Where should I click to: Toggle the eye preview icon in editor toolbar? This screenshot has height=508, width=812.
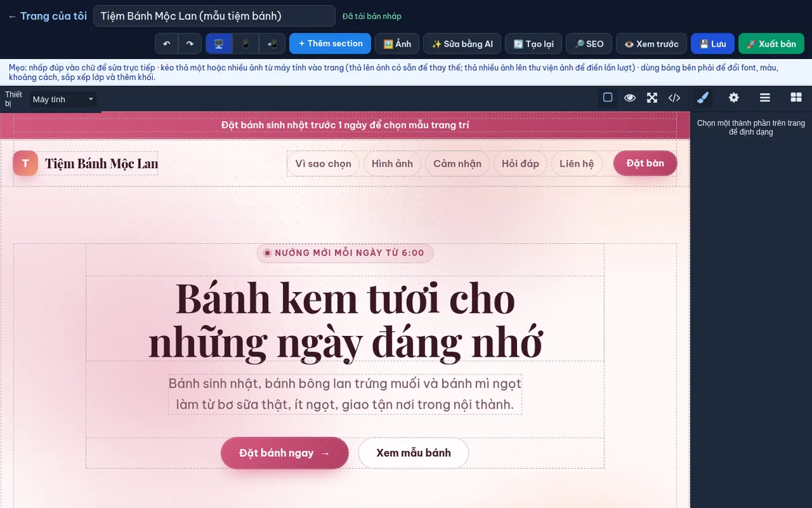630,98
